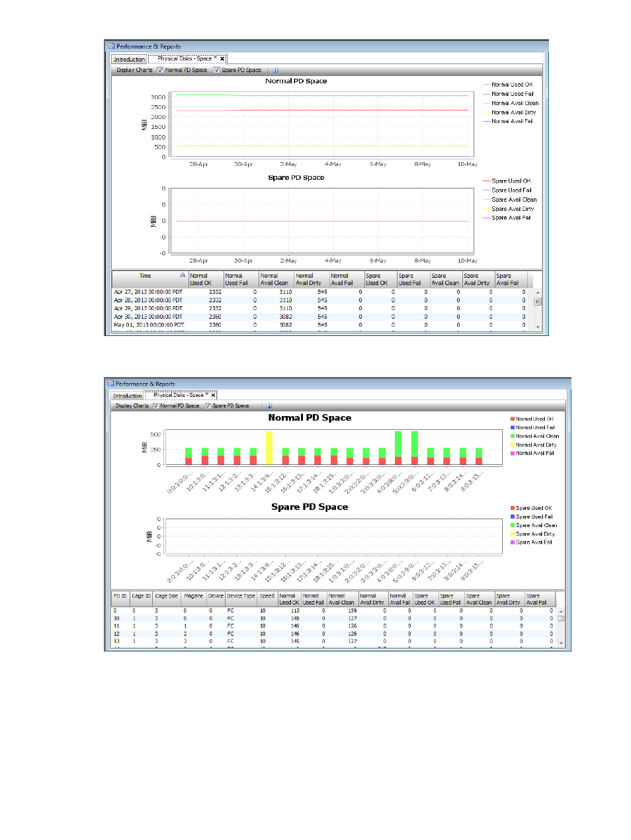Select the tall yellow bar in Normal PD Space chart
This screenshot has height=840, width=631.
pos(269,448)
